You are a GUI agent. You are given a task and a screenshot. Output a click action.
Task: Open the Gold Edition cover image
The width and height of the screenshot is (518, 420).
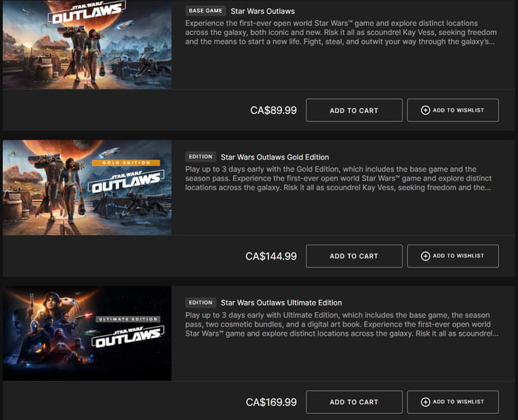[x=87, y=188]
